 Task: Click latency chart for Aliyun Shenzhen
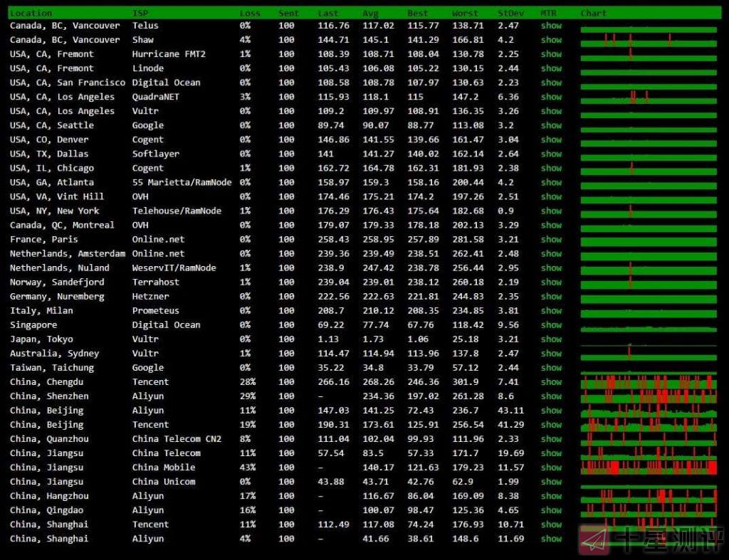point(649,396)
